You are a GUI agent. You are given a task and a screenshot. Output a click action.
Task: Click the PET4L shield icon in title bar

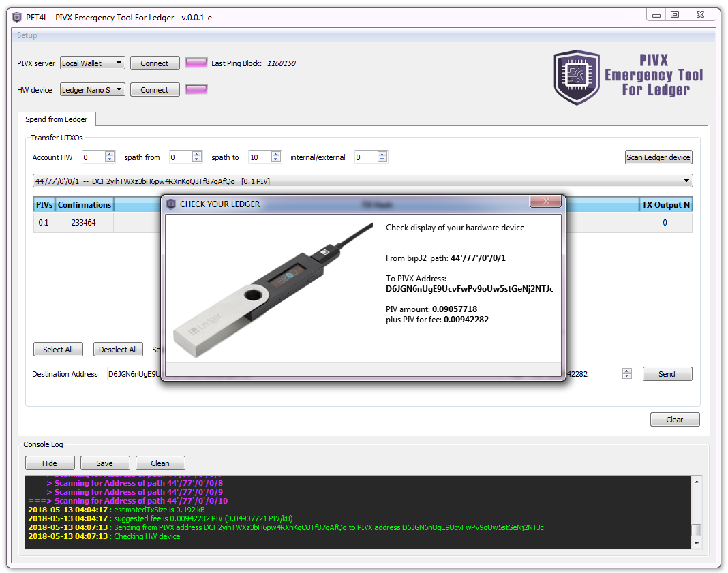pyautogui.click(x=17, y=18)
